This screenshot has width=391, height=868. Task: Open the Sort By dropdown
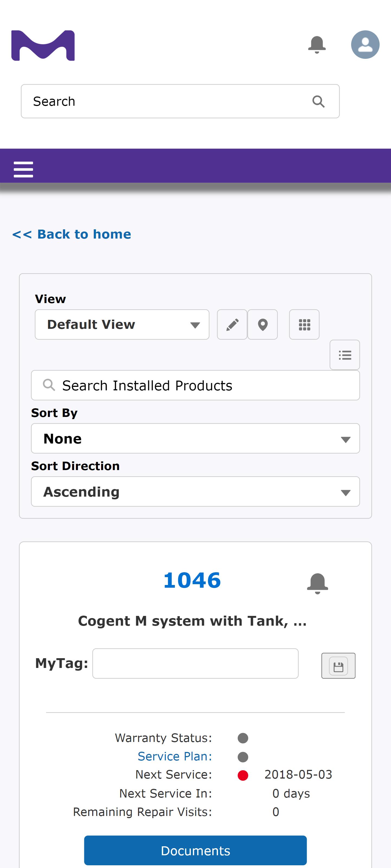point(195,438)
